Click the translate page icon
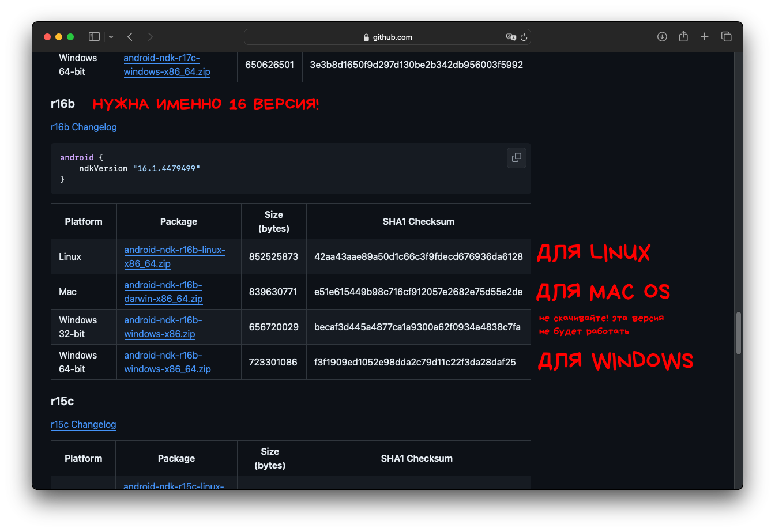Image resolution: width=775 pixels, height=532 pixels. [x=511, y=37]
